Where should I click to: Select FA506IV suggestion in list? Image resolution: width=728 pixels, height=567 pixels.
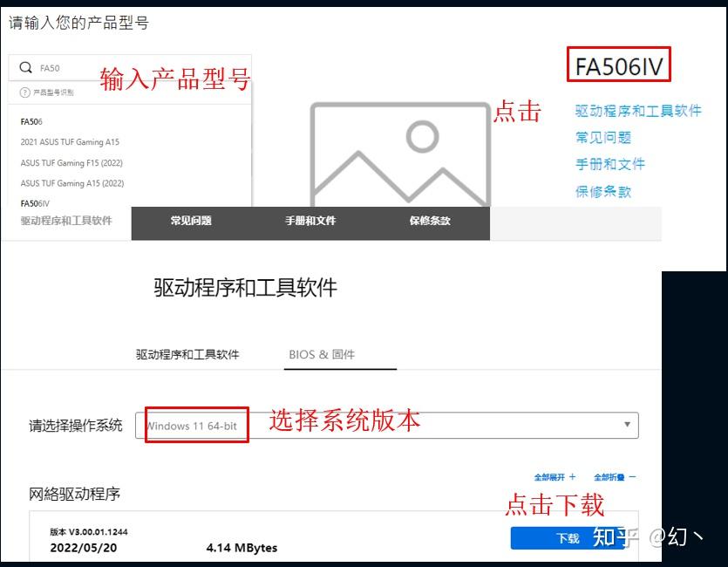pyautogui.click(x=35, y=203)
